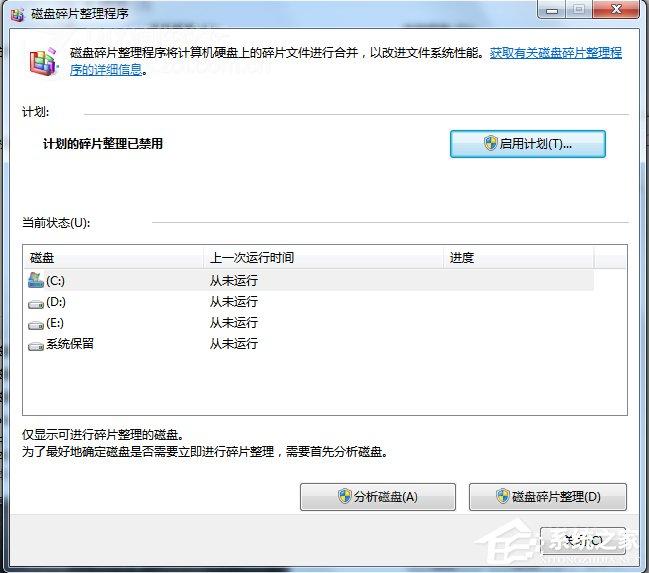Click 从未运行 in the C: row
This screenshot has height=573, width=649.
pyautogui.click(x=234, y=281)
